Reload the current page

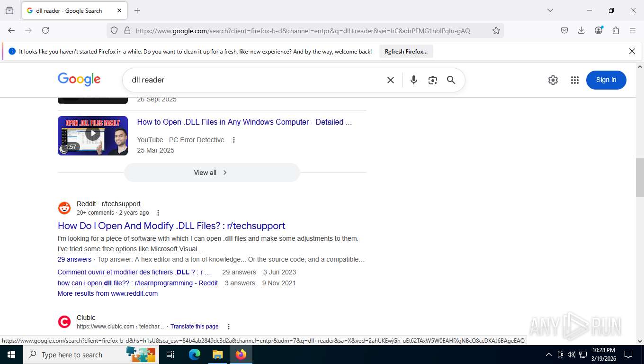pyautogui.click(x=45, y=30)
